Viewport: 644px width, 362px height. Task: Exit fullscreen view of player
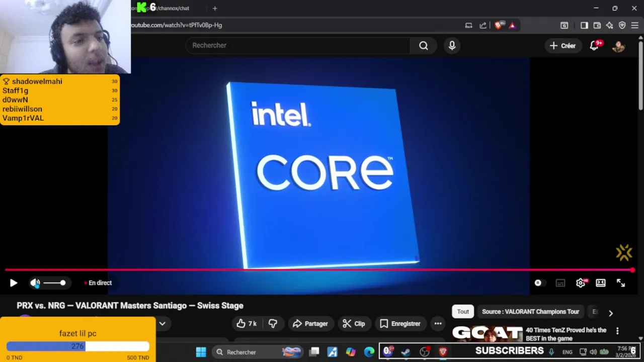click(x=621, y=283)
